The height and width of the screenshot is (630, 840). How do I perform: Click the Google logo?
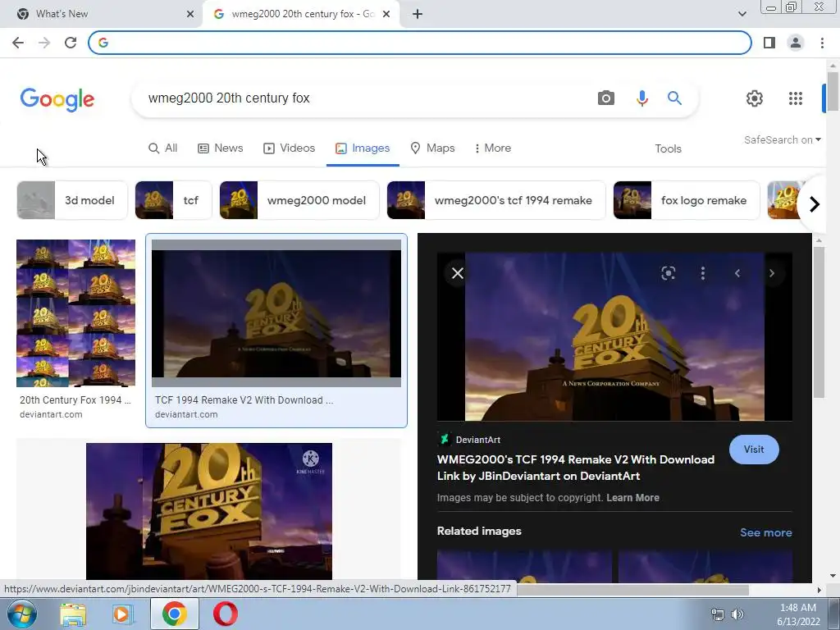pos(57,99)
